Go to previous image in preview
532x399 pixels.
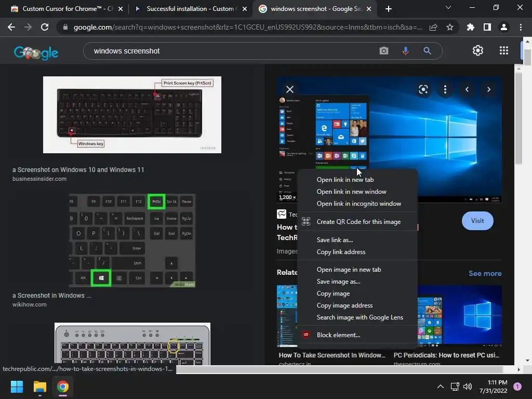point(467,89)
